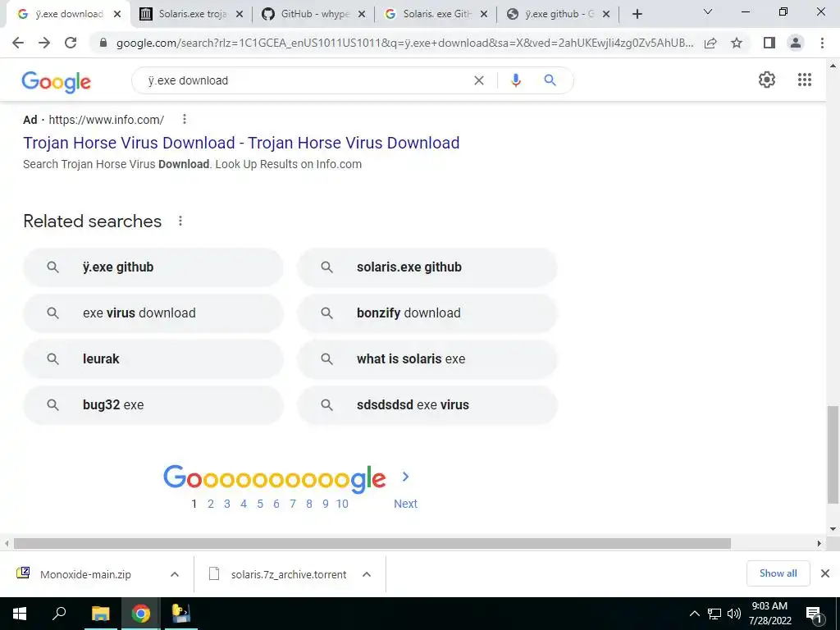Search related term solaris.exe github
840x630 pixels.
[x=427, y=267]
